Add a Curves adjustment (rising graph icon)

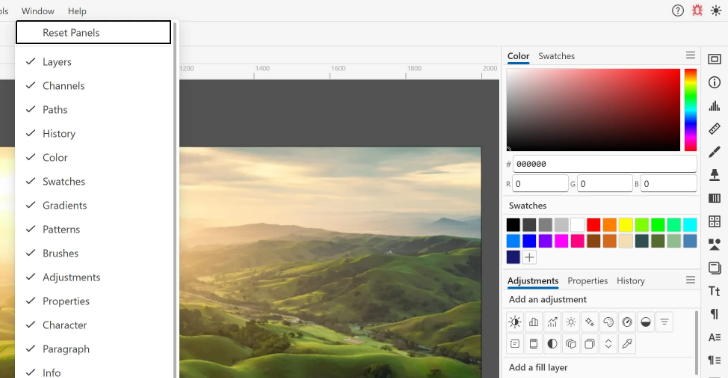pyautogui.click(x=552, y=322)
